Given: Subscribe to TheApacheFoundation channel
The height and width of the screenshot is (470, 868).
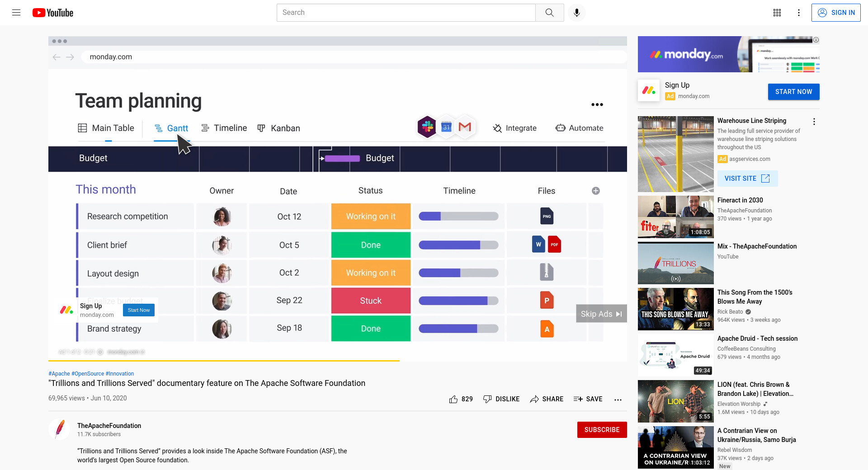Looking at the screenshot, I should coord(602,430).
